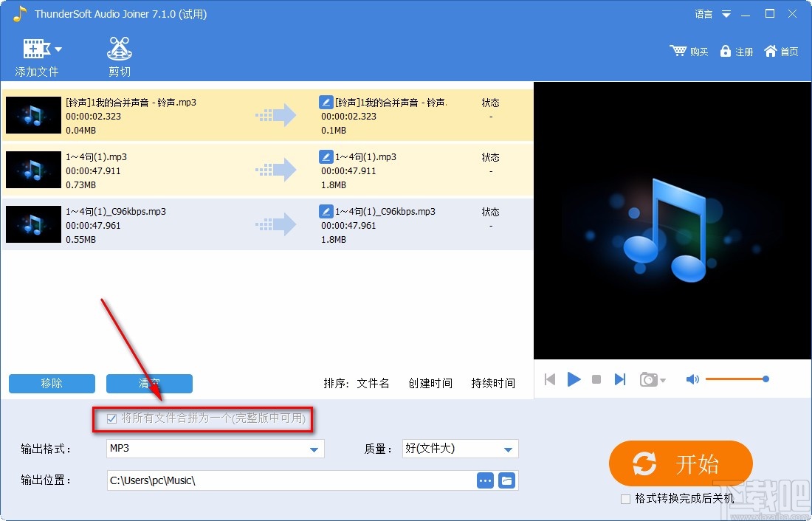
Task: Click the edit icon beside 1~4句(1).mp3
Action: (326, 156)
